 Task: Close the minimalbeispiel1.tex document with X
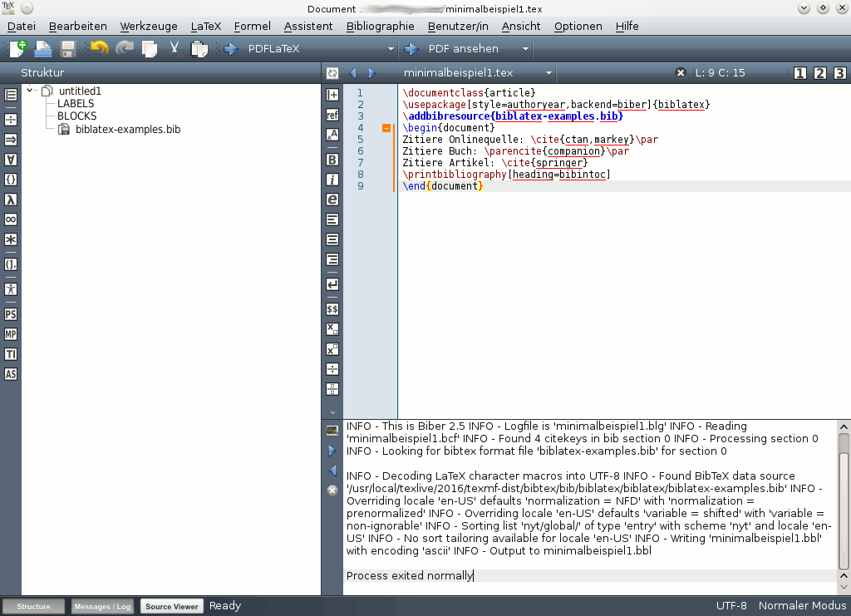click(x=680, y=72)
